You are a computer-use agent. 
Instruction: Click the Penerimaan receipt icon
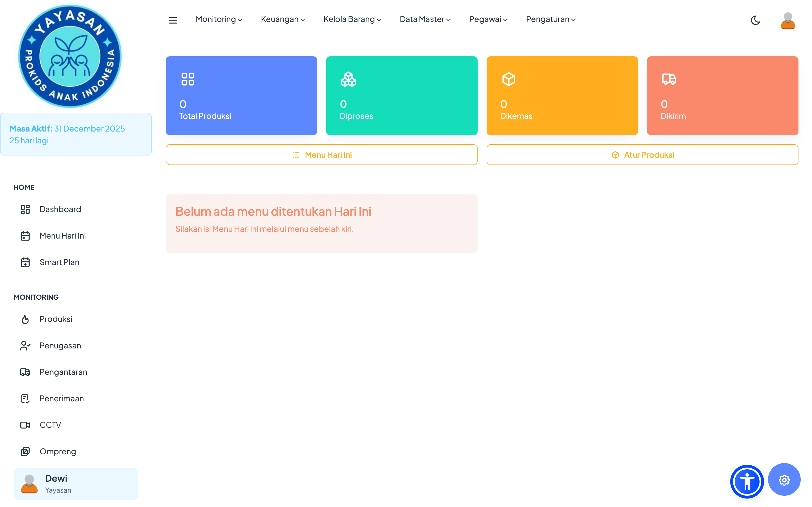(x=25, y=399)
